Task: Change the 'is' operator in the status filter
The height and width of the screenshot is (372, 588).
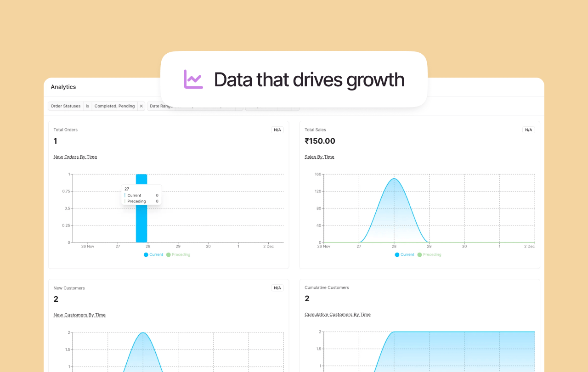Action: (87, 106)
